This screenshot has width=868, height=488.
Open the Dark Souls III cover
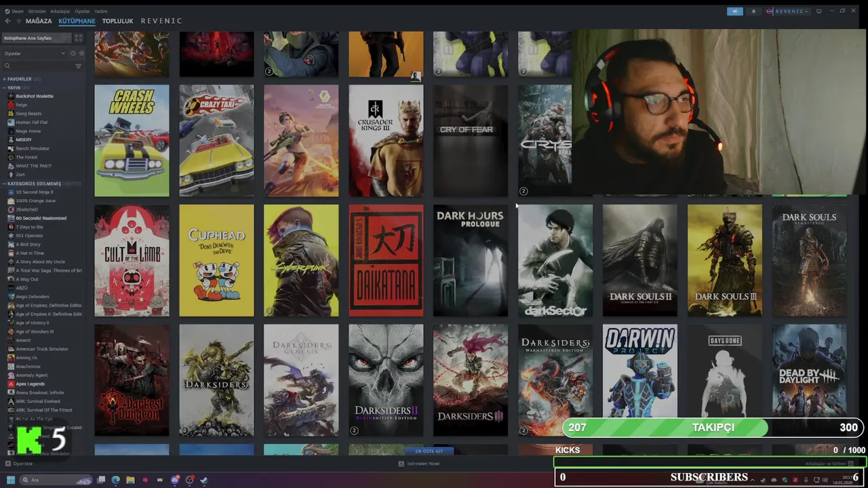(724, 260)
